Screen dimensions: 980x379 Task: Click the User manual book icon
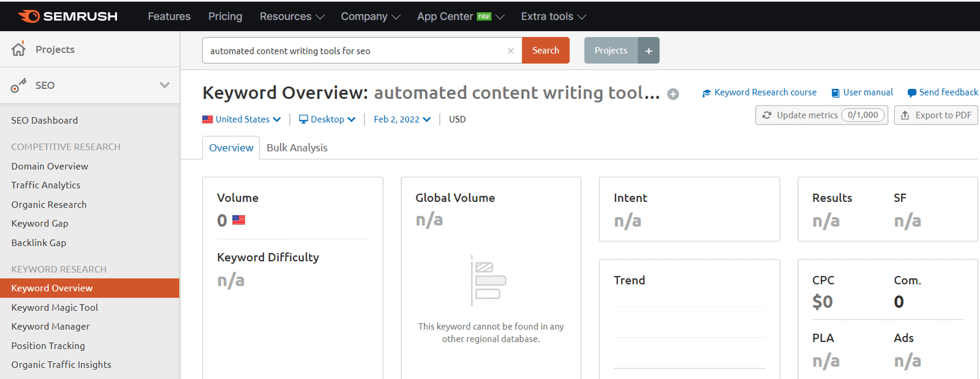835,93
